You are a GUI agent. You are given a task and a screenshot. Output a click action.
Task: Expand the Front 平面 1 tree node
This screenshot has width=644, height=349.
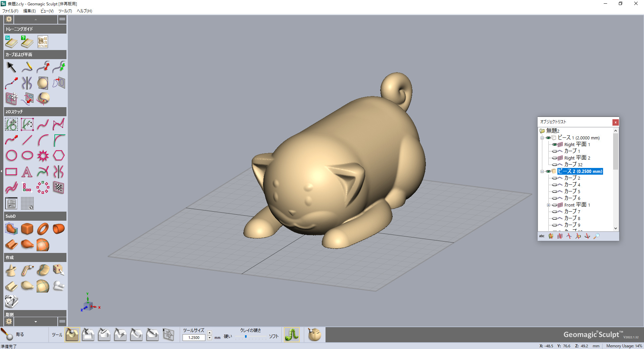(x=548, y=205)
